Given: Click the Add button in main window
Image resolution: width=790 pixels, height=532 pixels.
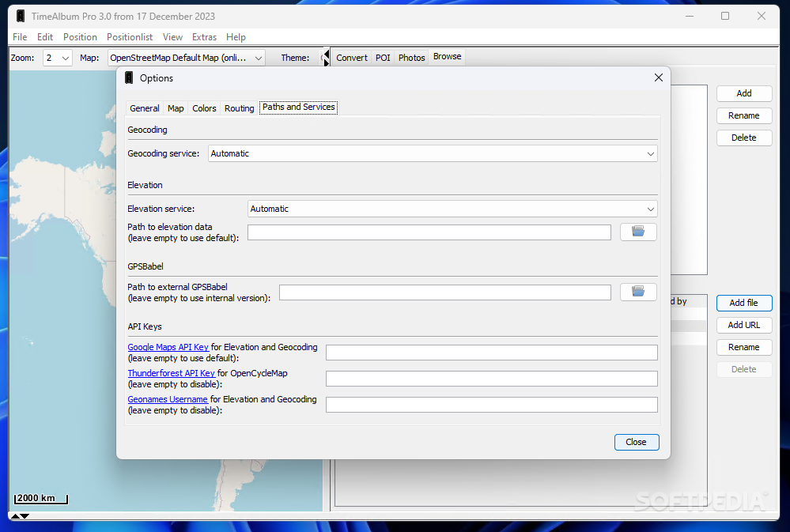Looking at the screenshot, I should [x=743, y=93].
